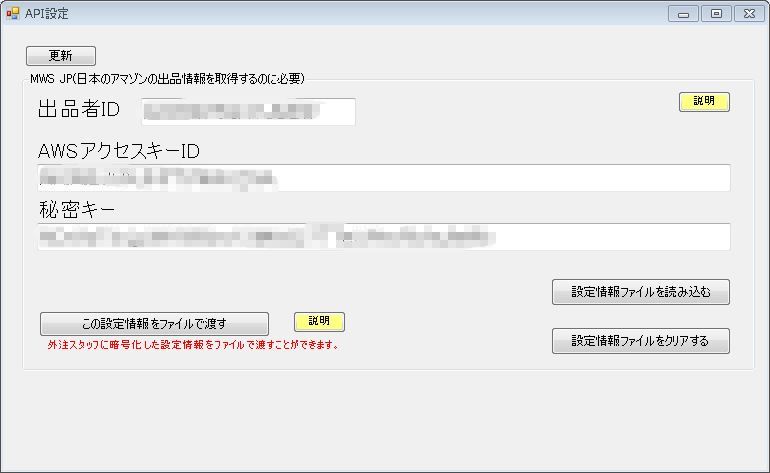Click the API設定 title bar text
770x473 pixels.
(x=47, y=14)
